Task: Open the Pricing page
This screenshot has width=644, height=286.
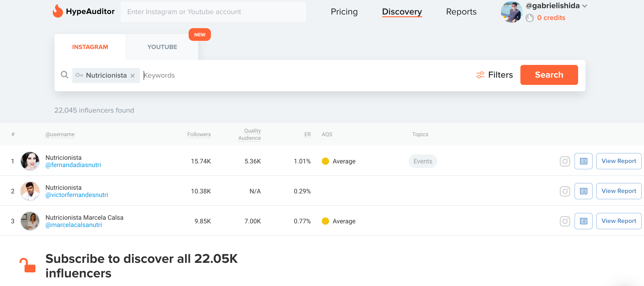Action: 344,12
